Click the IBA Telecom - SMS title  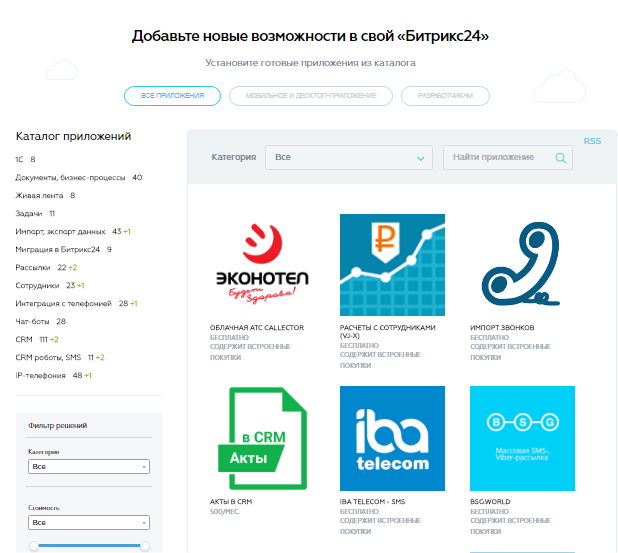[x=372, y=502]
